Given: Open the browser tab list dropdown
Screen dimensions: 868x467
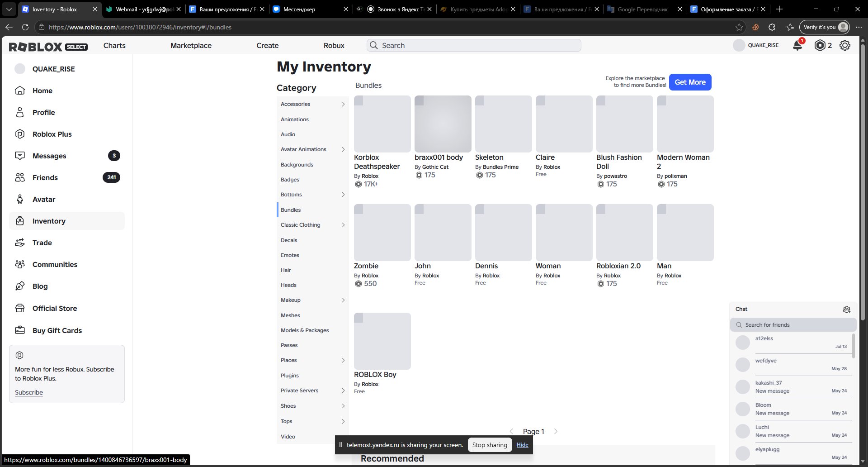Looking at the screenshot, I should (x=9, y=9).
